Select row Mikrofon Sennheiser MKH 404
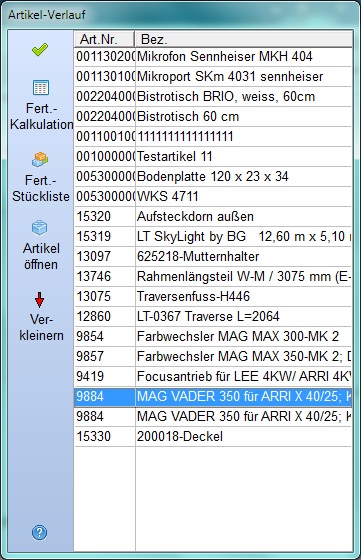 coord(213,56)
